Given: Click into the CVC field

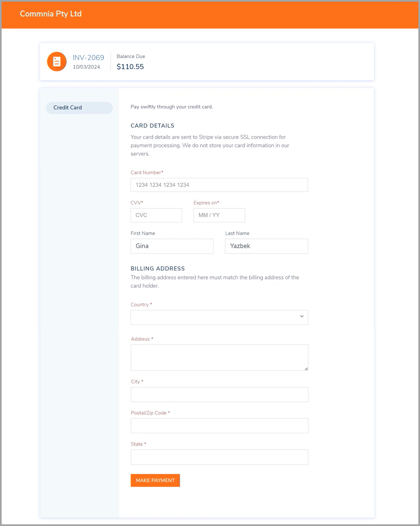Looking at the screenshot, I should pyautogui.click(x=156, y=215).
